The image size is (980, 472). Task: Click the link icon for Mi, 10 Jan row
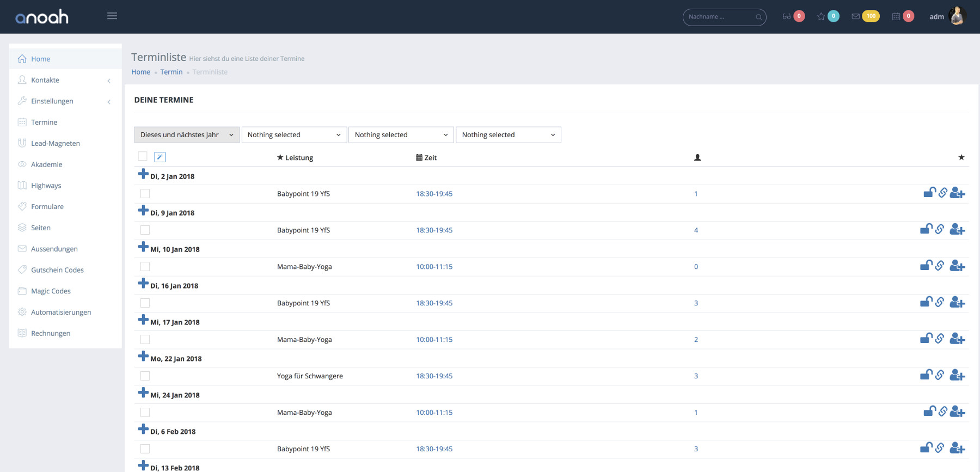(x=940, y=266)
